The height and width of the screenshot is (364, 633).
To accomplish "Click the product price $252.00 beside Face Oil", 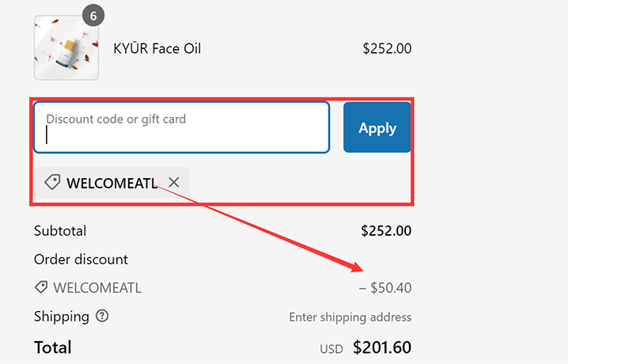I will tap(387, 48).
